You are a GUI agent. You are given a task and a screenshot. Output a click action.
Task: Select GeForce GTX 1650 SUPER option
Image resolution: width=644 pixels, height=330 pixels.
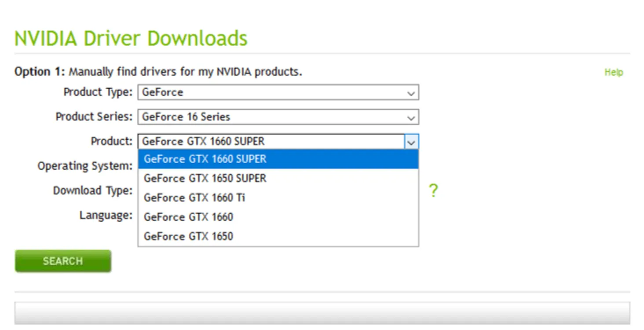tap(278, 178)
